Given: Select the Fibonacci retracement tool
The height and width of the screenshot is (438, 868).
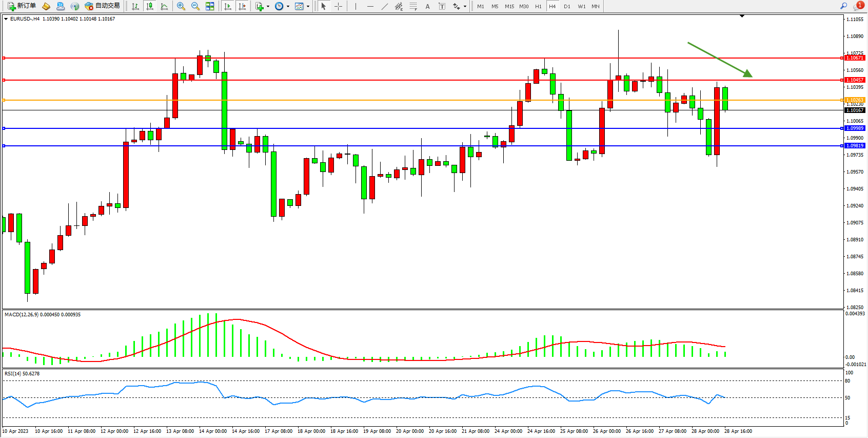Looking at the screenshot, I should (413, 6).
